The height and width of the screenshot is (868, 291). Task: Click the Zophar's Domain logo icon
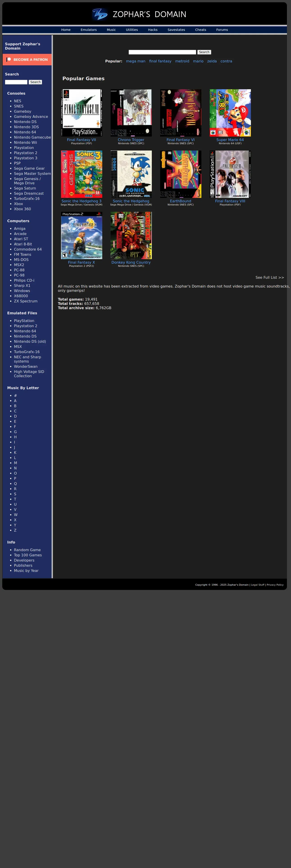(x=100, y=14)
